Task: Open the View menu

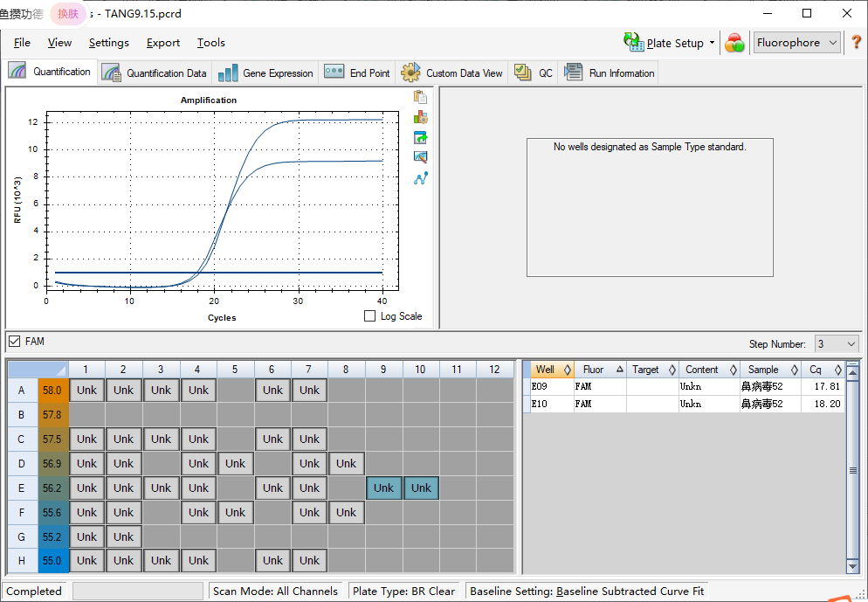Action: (x=59, y=43)
